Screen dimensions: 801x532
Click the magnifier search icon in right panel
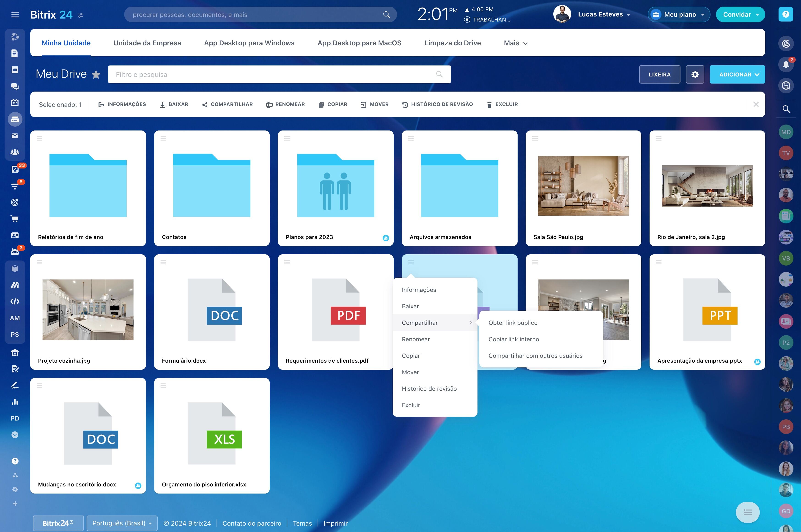(786, 109)
